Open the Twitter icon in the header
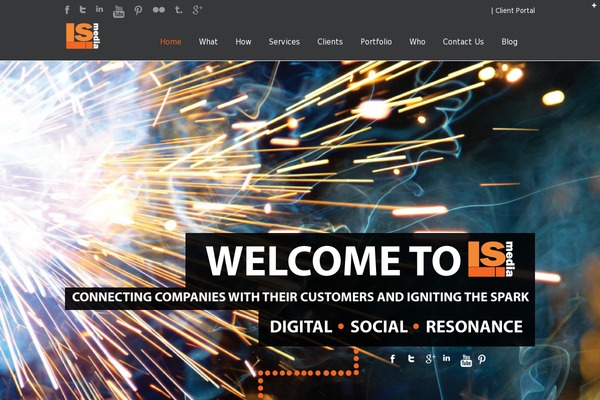Viewport: 600px width, 400px height. (83, 9)
